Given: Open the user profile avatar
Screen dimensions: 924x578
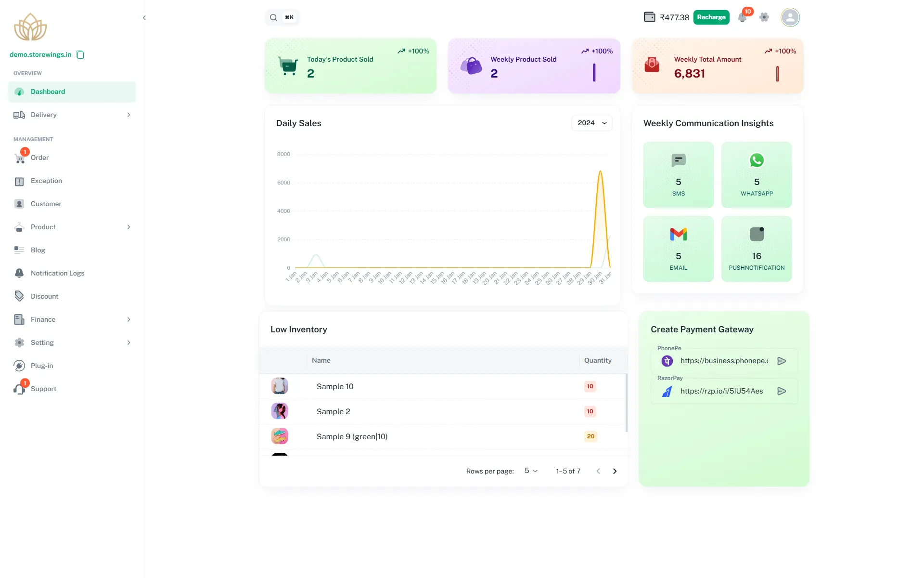Looking at the screenshot, I should [790, 17].
